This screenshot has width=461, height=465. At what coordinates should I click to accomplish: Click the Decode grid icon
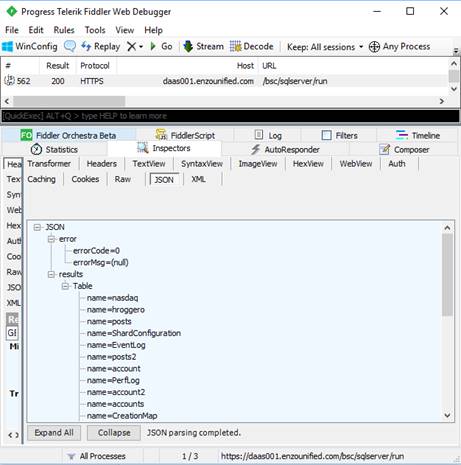235,46
